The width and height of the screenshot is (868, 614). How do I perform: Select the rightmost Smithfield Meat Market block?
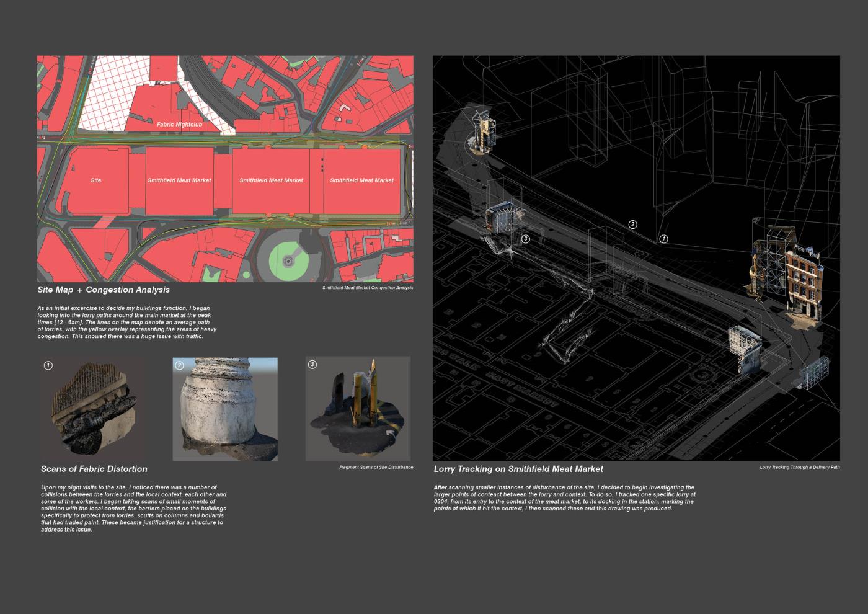click(361, 180)
